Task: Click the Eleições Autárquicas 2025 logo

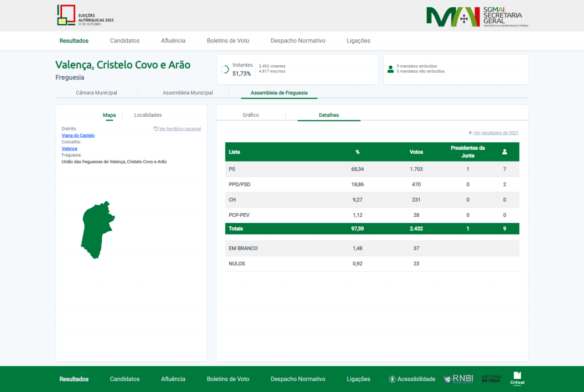Action: tap(85, 16)
